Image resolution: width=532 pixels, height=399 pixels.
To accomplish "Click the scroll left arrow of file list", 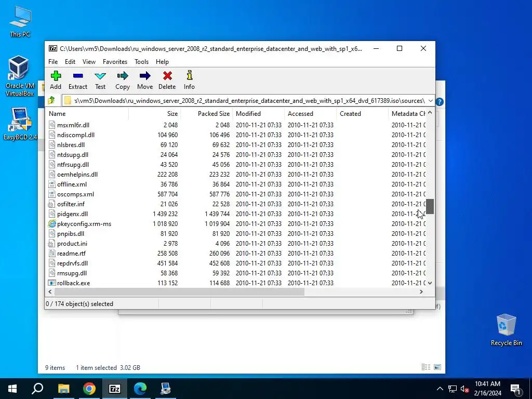I will tap(50, 292).
